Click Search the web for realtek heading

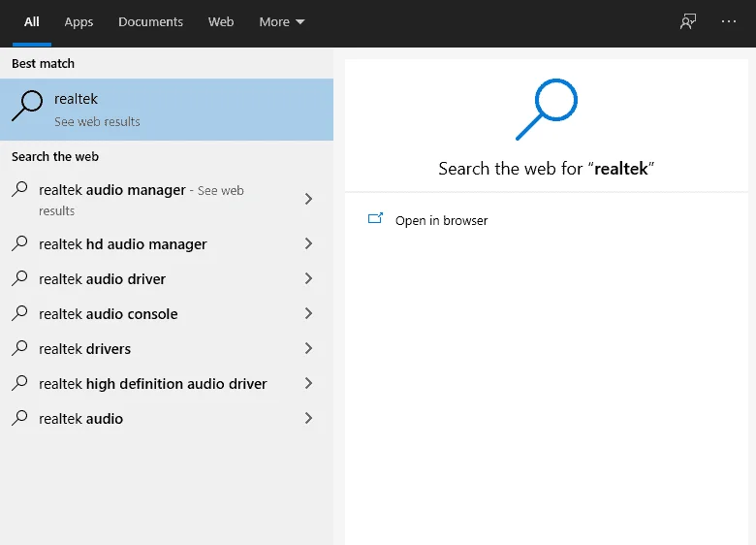click(547, 169)
